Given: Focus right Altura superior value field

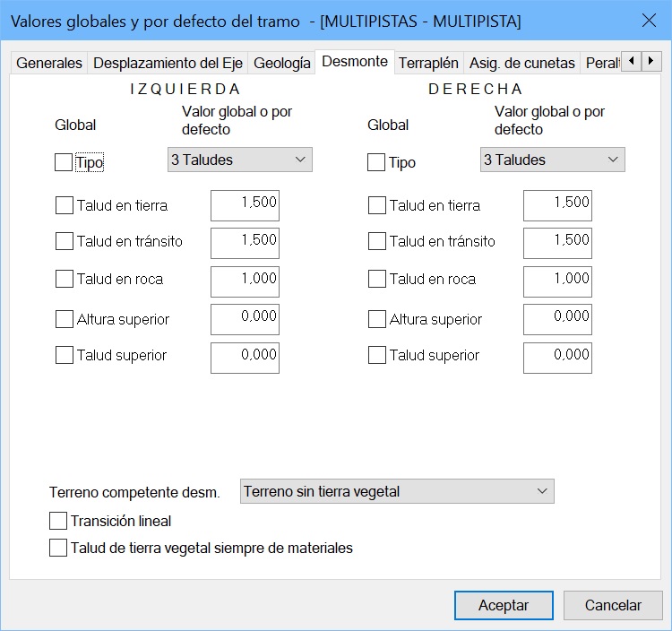Looking at the screenshot, I should (x=557, y=319).
